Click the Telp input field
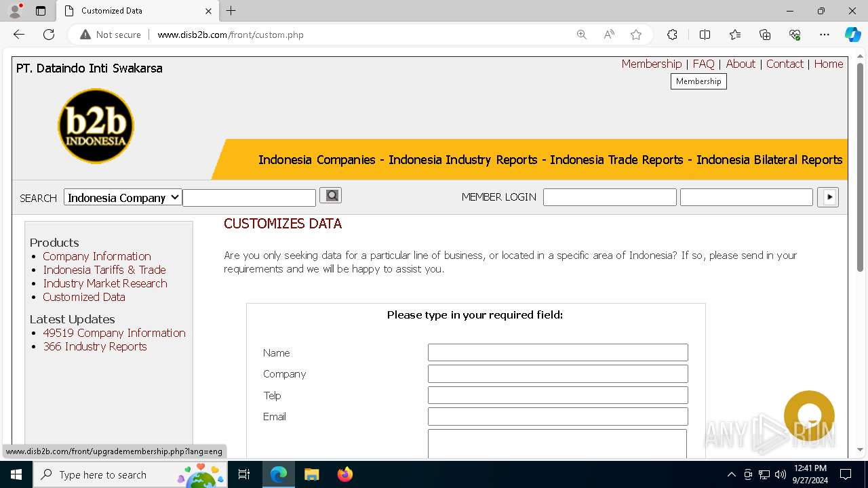Screen dimensions: 868x488 pos(558,395)
